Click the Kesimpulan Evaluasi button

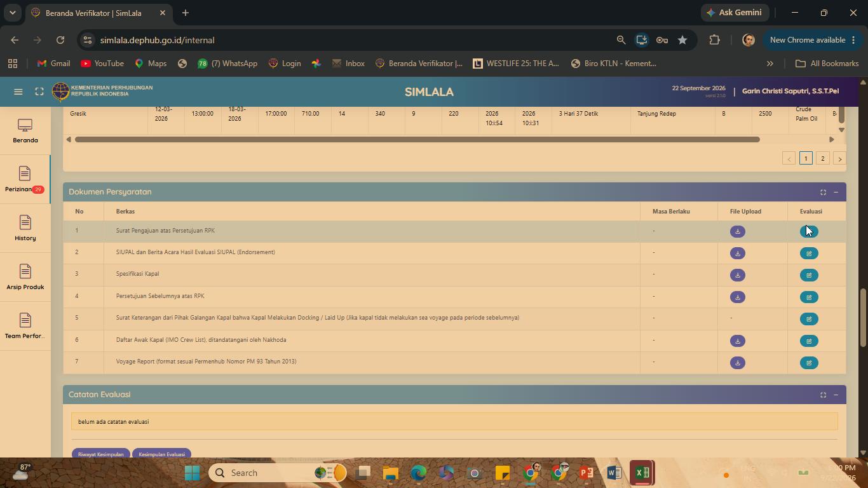(161, 454)
